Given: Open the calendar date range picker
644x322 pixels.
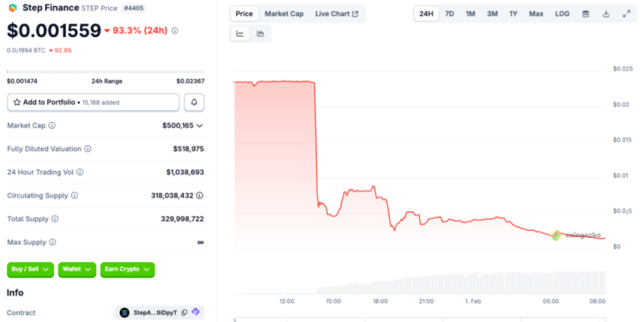Looking at the screenshot, I should 586,14.
